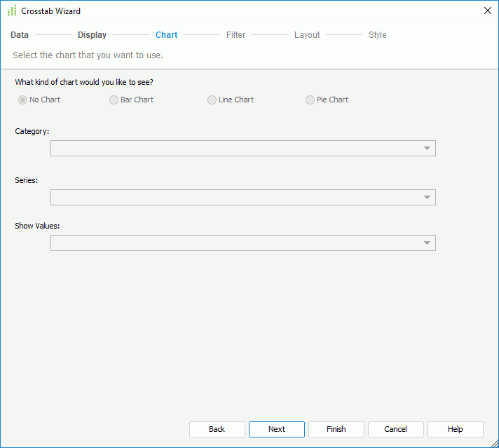
Task: Open the Category dropdown list
Action: click(x=242, y=149)
